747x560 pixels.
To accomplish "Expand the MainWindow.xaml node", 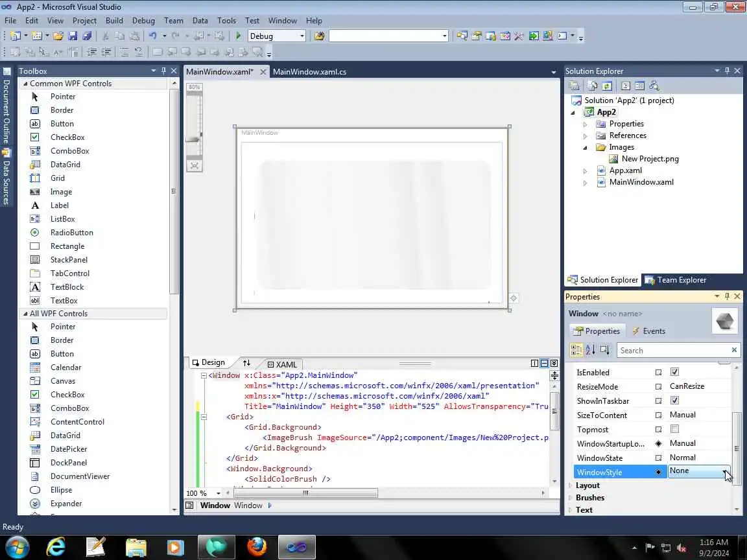I will 585,182.
